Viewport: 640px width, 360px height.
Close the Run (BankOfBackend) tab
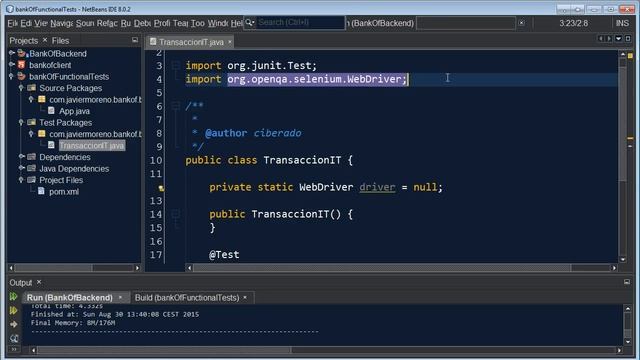(120, 298)
